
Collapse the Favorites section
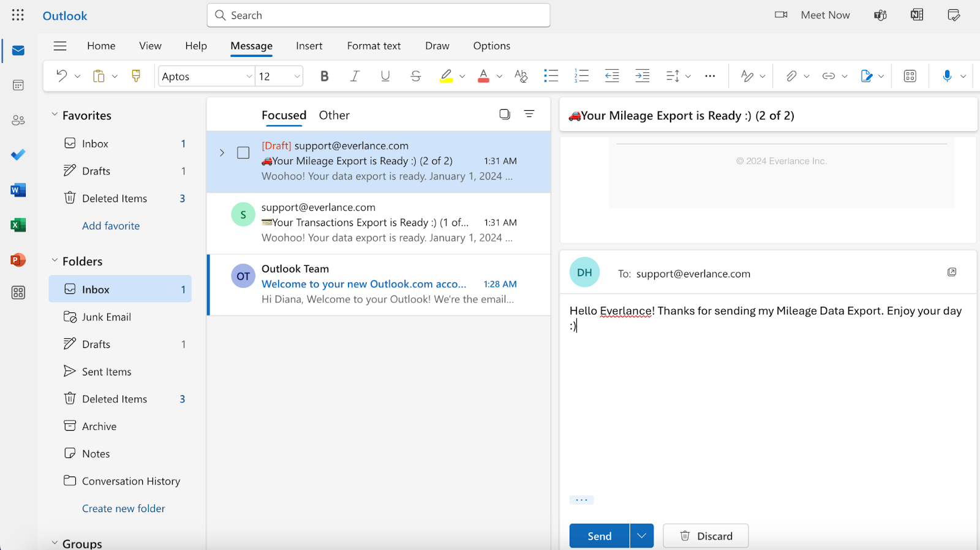coord(55,115)
